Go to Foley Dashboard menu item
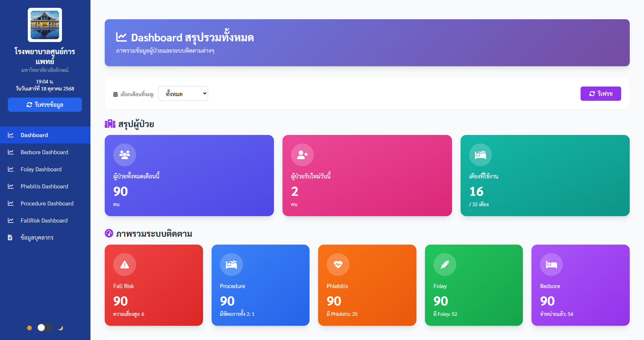Image resolution: width=644 pixels, height=340 pixels. tap(41, 169)
